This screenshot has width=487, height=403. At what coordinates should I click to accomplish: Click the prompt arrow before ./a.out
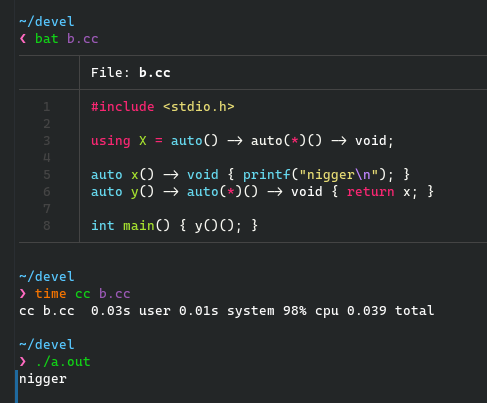pos(23,362)
